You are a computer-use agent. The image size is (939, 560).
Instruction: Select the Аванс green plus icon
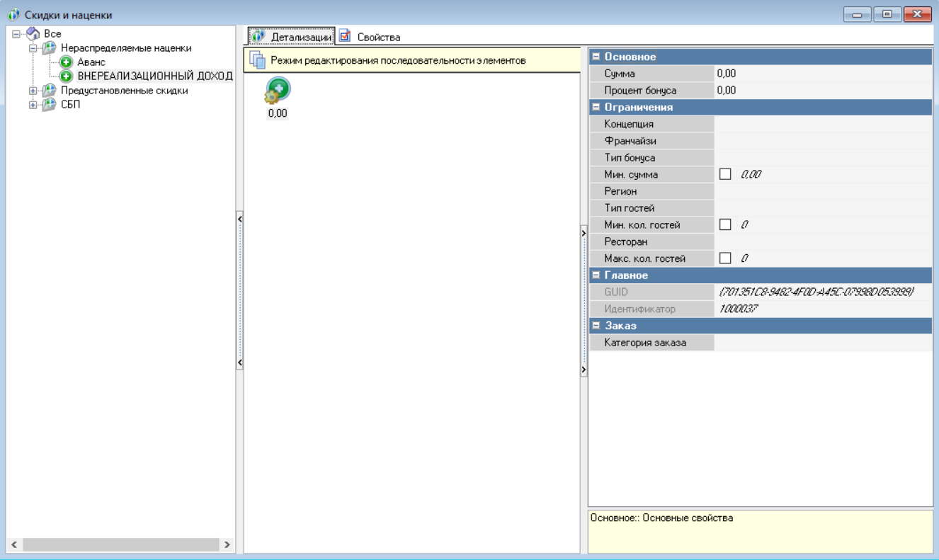pyautogui.click(x=67, y=62)
